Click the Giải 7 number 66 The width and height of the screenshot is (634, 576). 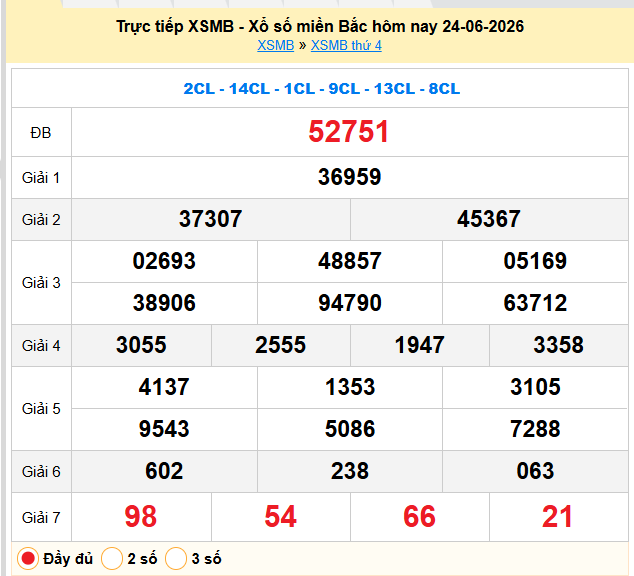tap(419, 517)
